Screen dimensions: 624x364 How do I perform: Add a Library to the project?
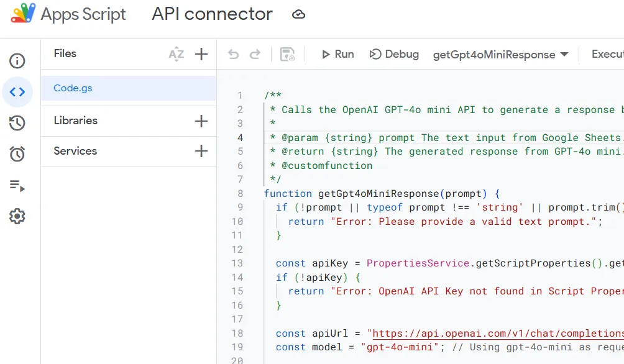click(201, 121)
